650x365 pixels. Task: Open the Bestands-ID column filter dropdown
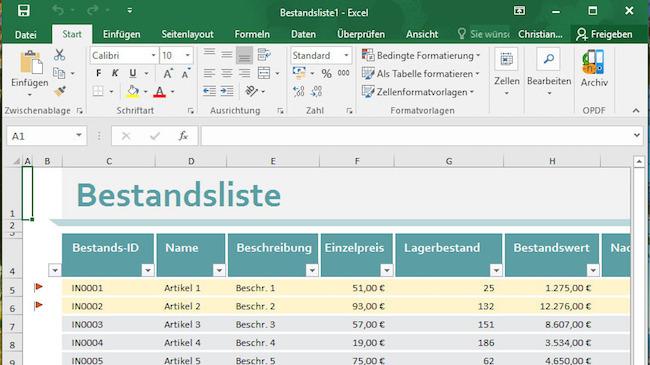coord(148,270)
